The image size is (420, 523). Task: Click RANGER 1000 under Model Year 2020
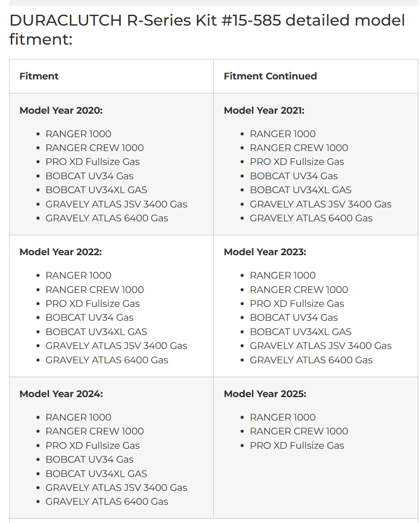tap(78, 134)
